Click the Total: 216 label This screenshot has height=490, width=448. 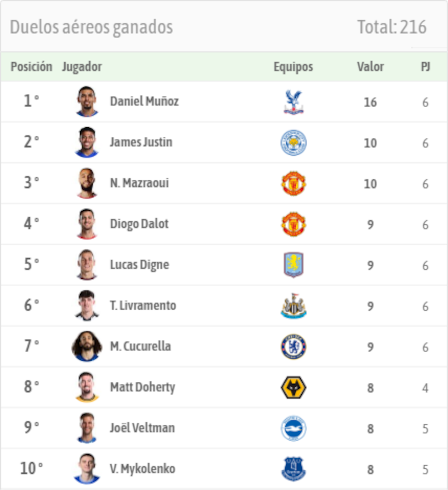(392, 27)
